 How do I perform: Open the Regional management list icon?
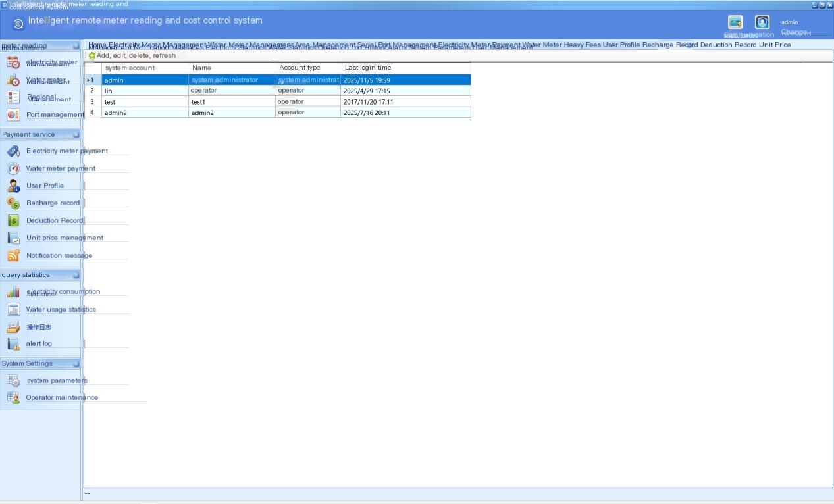(13, 97)
